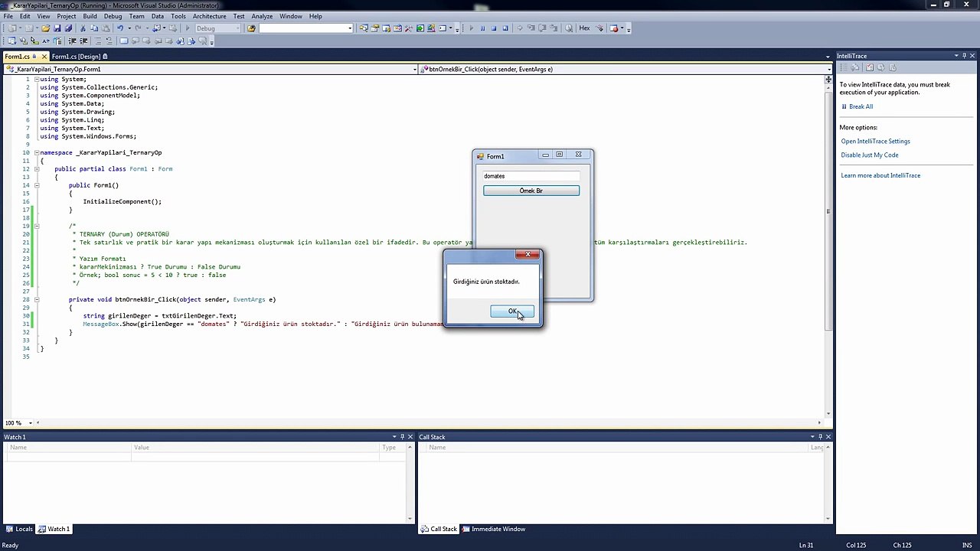Expand the btnOrnekBir_Click member dropdown
This screenshot has height=551, width=980.
pos(828,69)
